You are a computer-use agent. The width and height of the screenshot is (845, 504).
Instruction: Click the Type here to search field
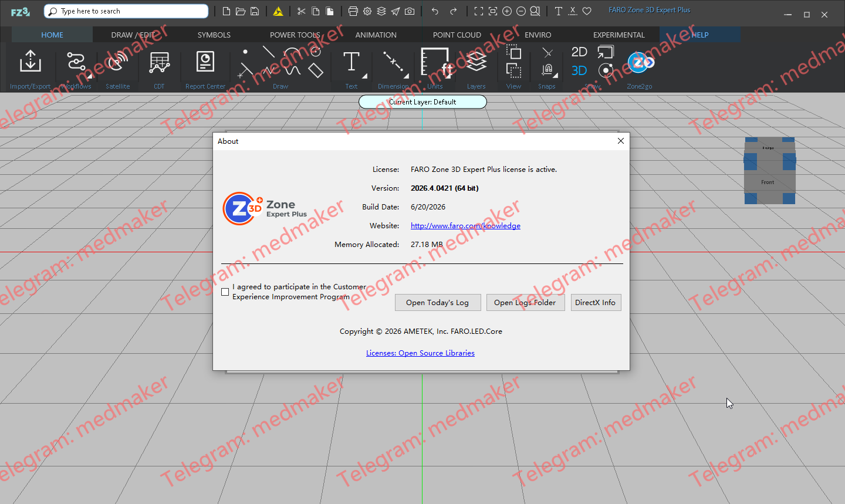[126, 11]
